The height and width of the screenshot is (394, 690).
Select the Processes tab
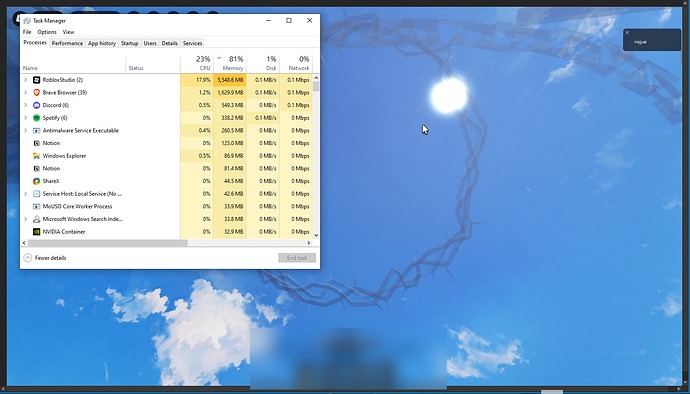[35, 43]
